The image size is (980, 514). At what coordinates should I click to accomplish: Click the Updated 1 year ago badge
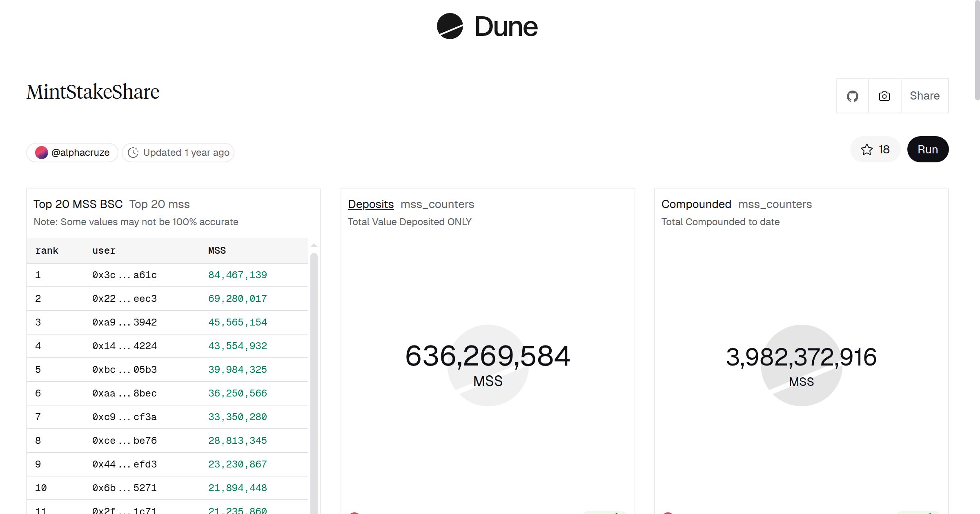(x=178, y=152)
